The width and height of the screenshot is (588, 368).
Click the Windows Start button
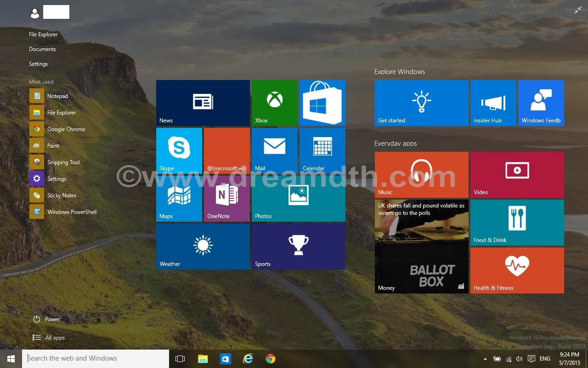click(11, 359)
